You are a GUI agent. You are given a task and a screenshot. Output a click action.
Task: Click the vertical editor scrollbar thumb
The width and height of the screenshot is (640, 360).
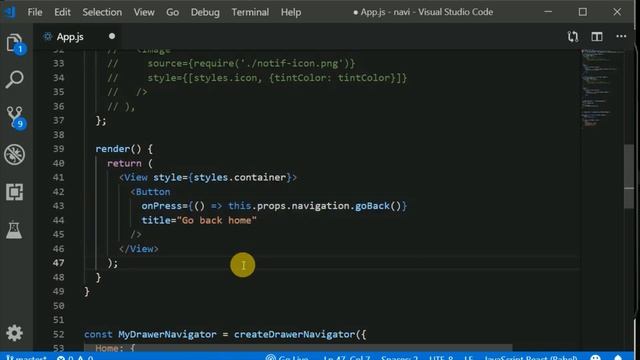[x=629, y=176]
